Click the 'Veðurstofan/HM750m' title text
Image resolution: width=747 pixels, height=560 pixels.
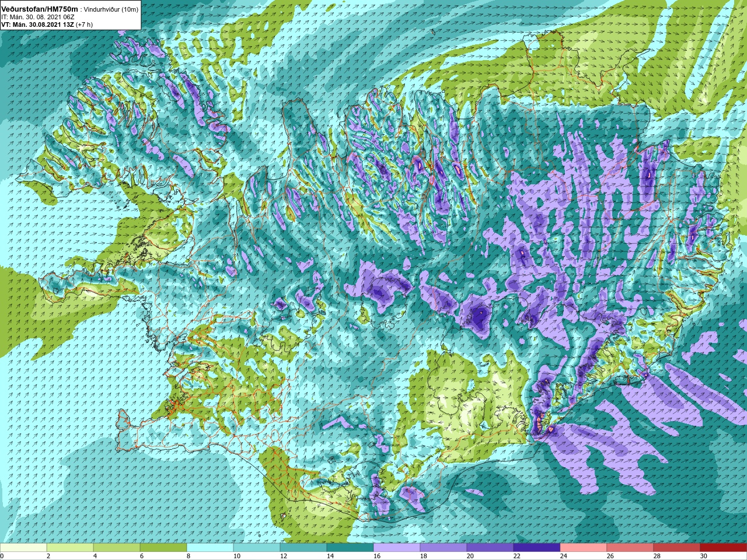point(40,9)
